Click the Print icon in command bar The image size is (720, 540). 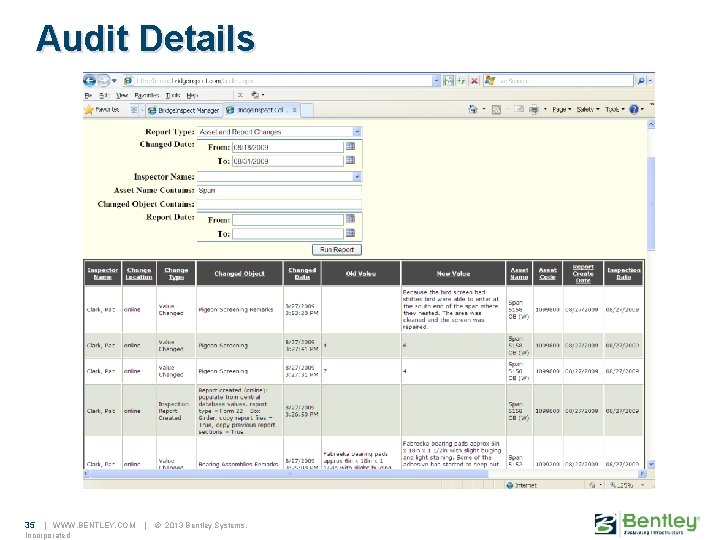(x=534, y=109)
